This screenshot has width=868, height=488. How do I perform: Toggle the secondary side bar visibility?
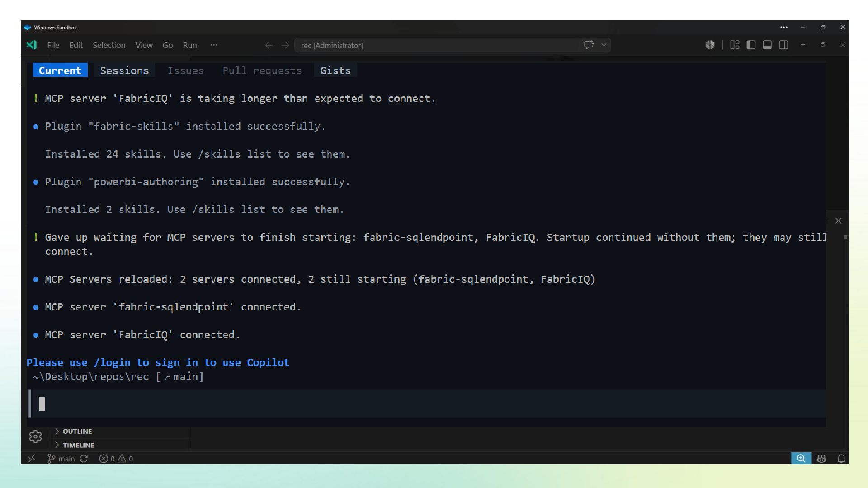[783, 45]
